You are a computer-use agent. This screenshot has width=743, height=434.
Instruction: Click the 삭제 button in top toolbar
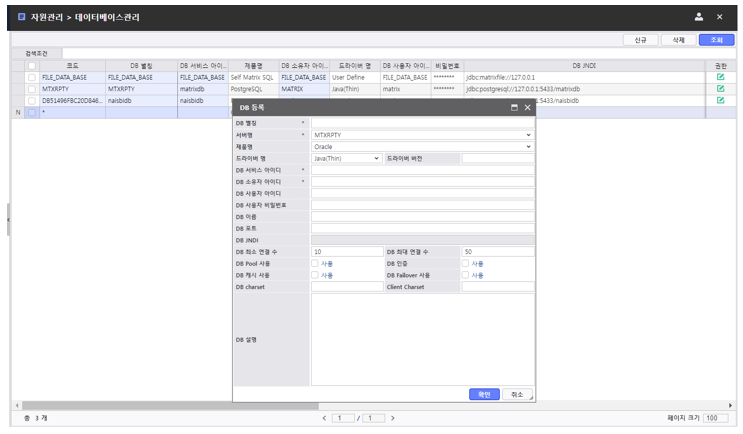pyautogui.click(x=678, y=40)
